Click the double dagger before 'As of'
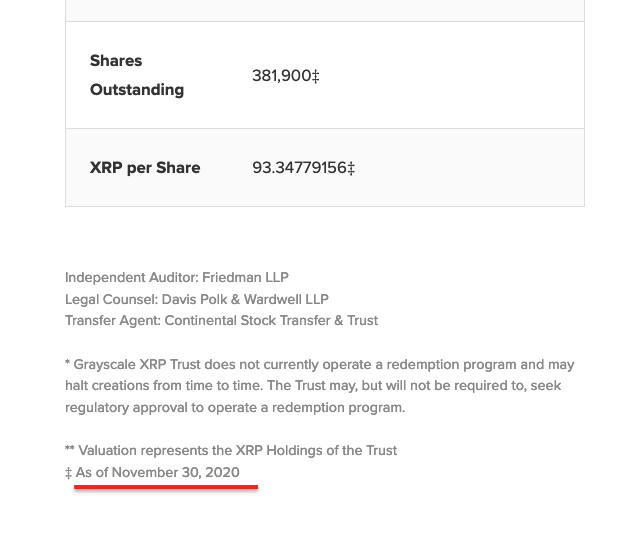This screenshot has width=638, height=558. [x=69, y=473]
